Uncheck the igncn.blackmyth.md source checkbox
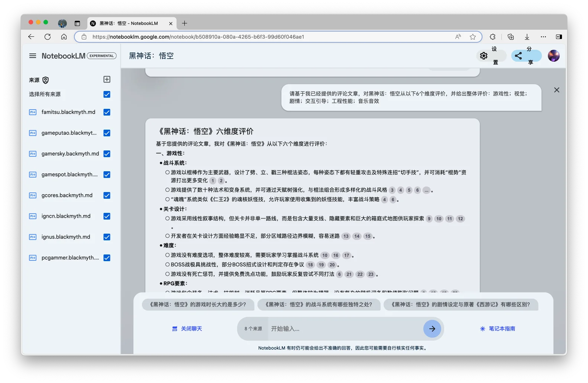Image resolution: width=588 pixels, height=383 pixels. click(107, 216)
